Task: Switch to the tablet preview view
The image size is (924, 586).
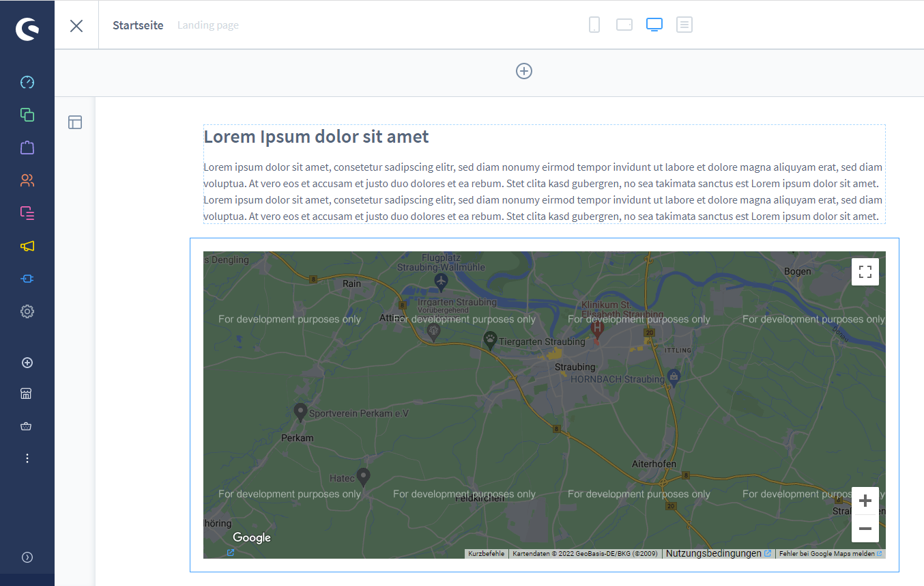Action: tap(624, 25)
